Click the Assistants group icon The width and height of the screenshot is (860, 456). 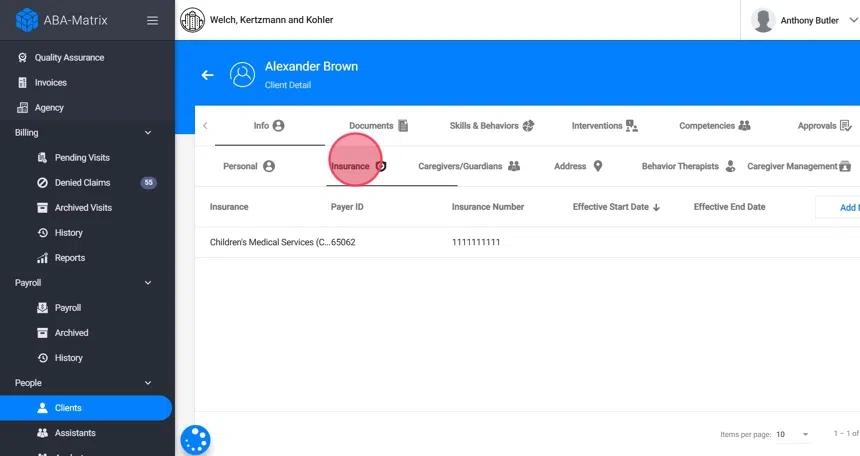tap(42, 433)
